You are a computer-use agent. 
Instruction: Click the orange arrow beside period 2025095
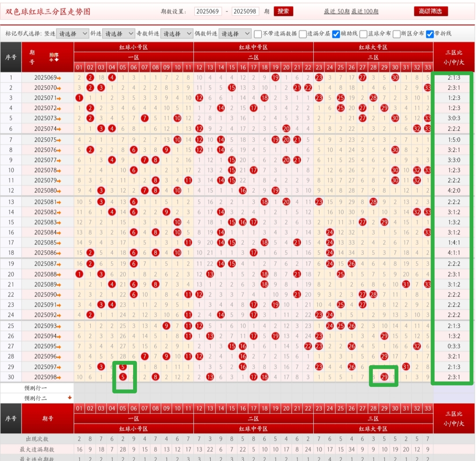[x=59, y=347]
